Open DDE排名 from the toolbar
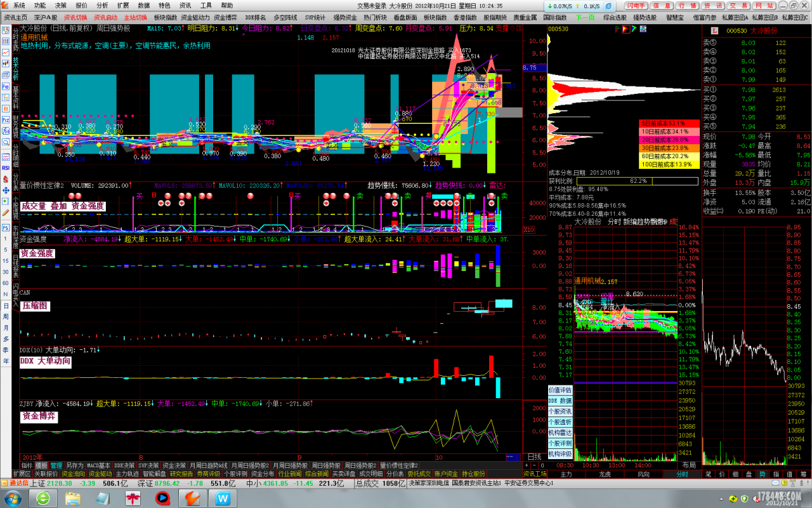Screen dimensions: 812x508 click(x=256, y=17)
